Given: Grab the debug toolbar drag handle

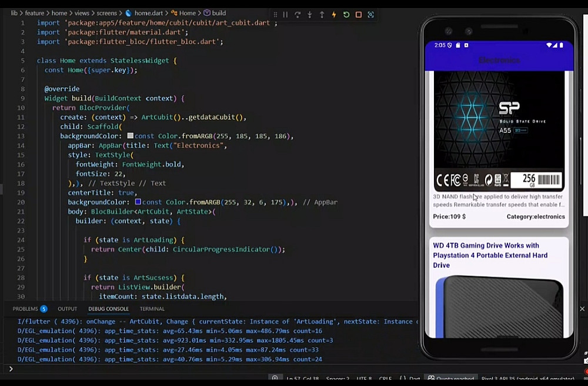Looking at the screenshot, I should [275, 15].
